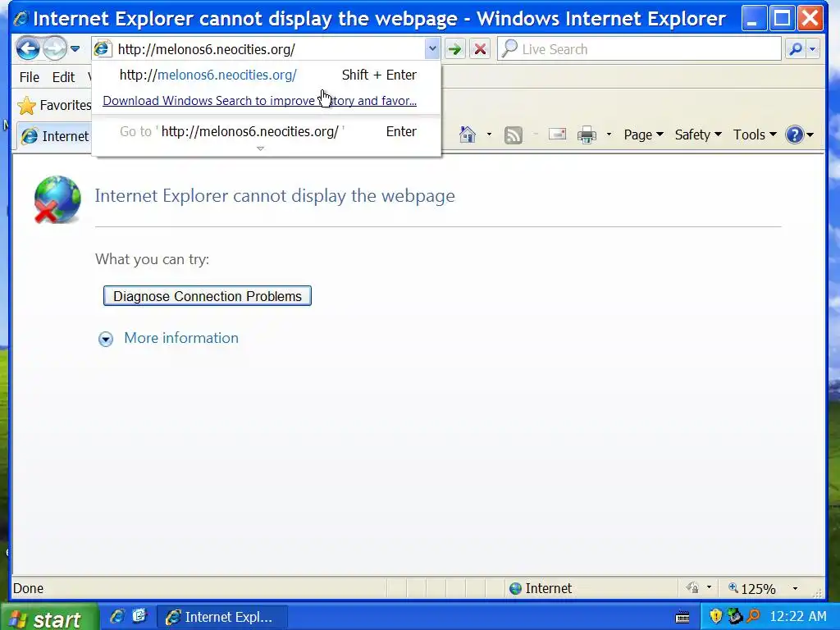Click the Windows Search tray icon
Viewport: 840px width, 630px height.
tap(753, 617)
